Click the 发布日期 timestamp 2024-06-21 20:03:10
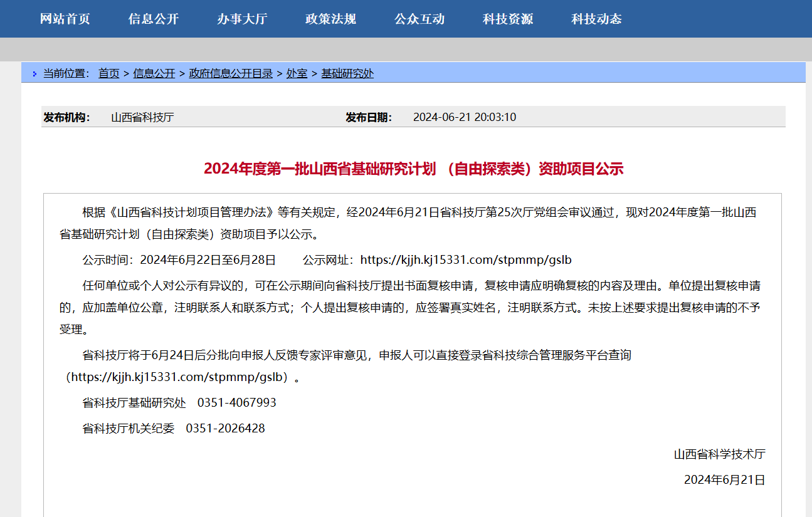Viewport: 812px width, 517px height. click(465, 117)
